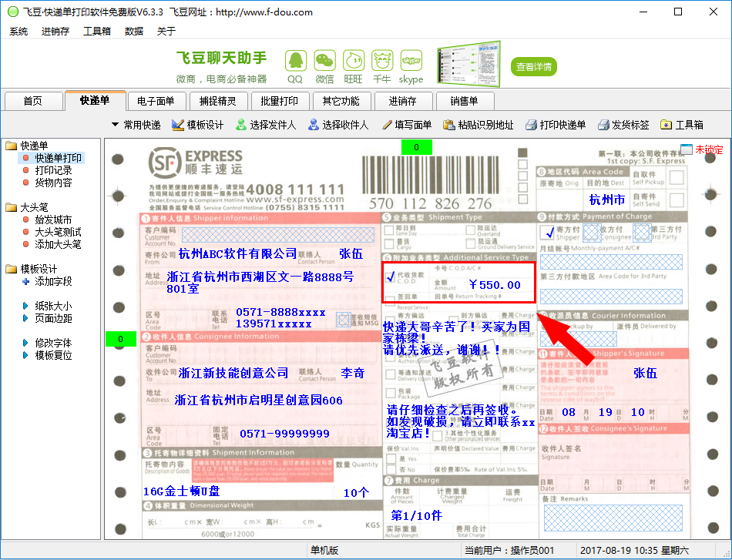Expand the 纸张大小 arrow

25,306
